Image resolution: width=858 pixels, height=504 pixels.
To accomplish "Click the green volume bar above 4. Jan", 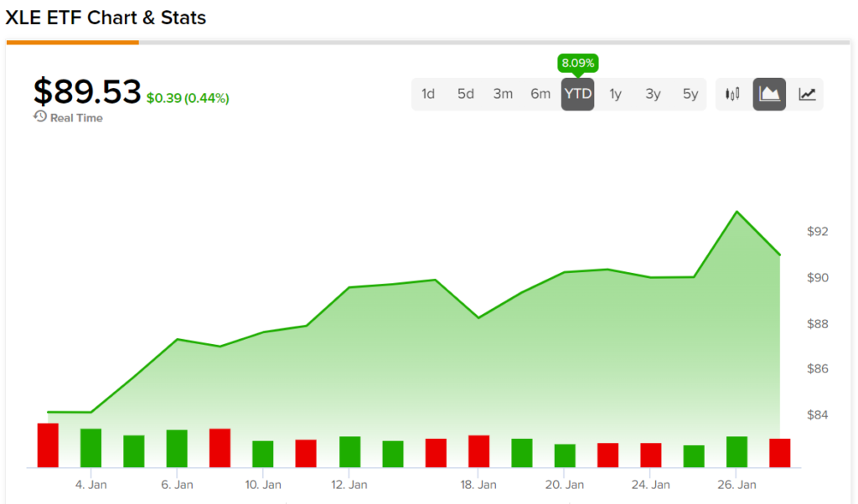I will [x=90, y=448].
